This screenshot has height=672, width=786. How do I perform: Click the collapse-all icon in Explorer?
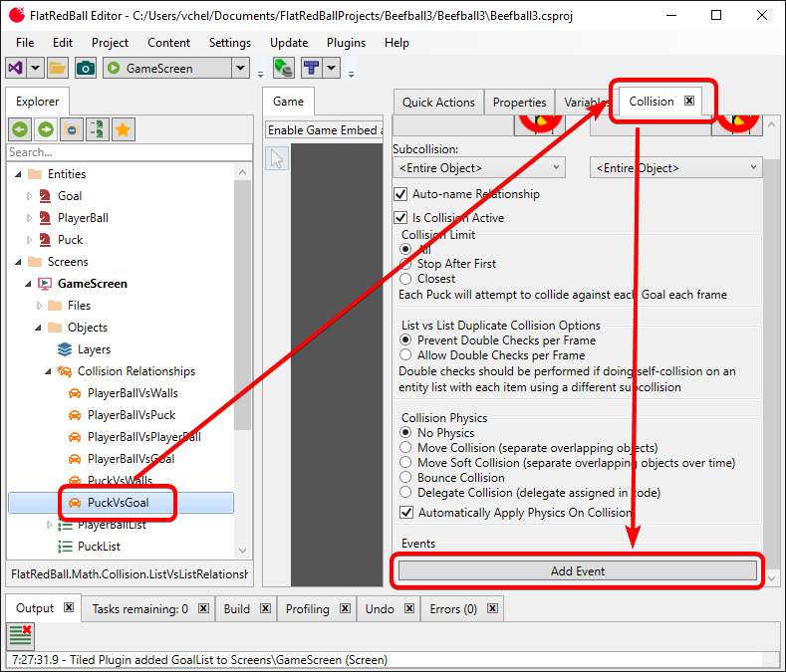[x=72, y=129]
